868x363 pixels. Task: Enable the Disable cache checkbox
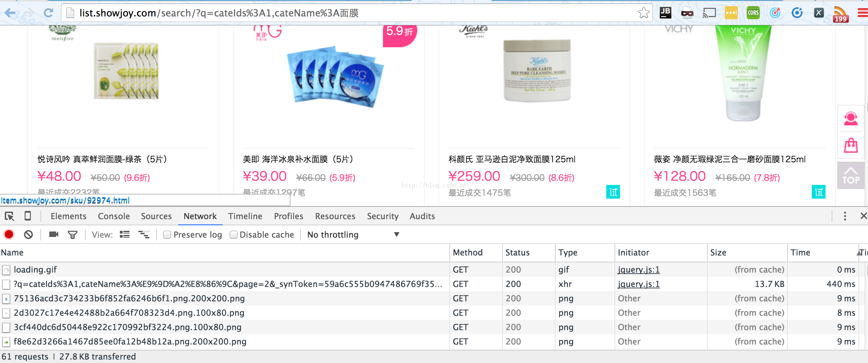click(x=234, y=235)
